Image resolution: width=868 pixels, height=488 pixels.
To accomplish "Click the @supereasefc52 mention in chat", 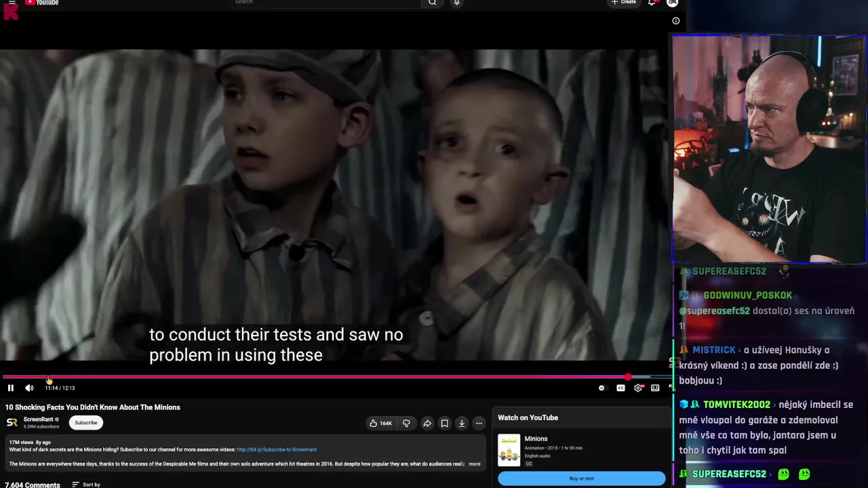I will 715,311.
